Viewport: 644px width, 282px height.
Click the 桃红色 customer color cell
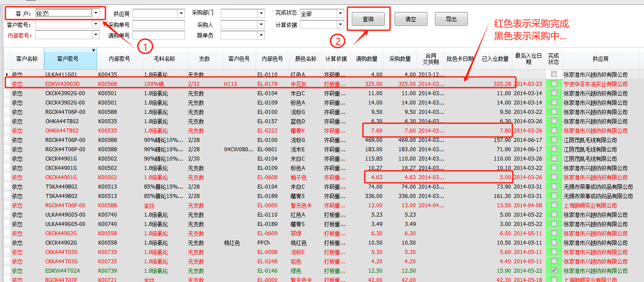[239, 242]
